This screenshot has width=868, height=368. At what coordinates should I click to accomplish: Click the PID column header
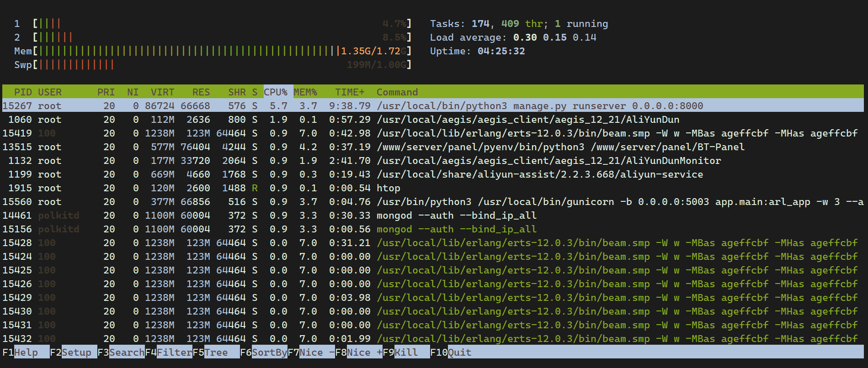23,92
